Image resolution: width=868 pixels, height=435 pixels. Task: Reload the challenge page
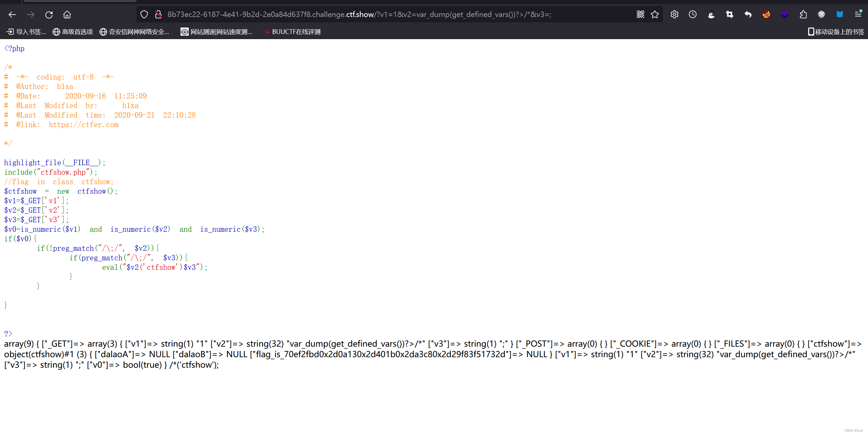coord(49,14)
